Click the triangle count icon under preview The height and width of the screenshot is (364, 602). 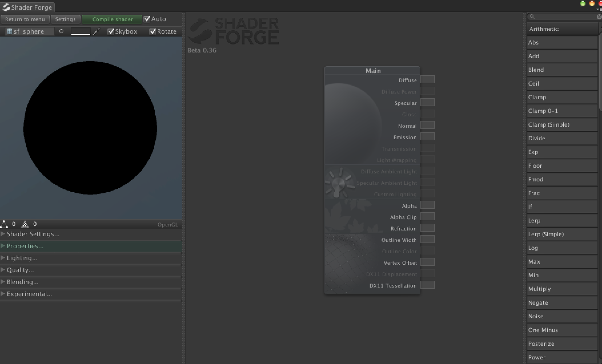25,224
